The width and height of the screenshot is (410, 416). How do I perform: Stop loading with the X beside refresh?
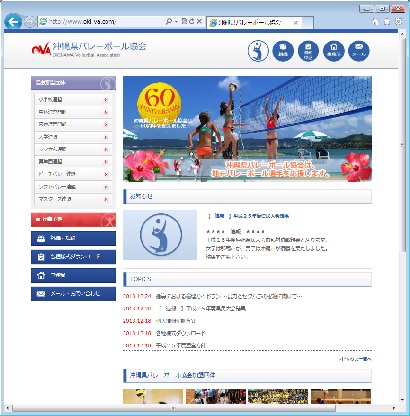click(x=199, y=22)
